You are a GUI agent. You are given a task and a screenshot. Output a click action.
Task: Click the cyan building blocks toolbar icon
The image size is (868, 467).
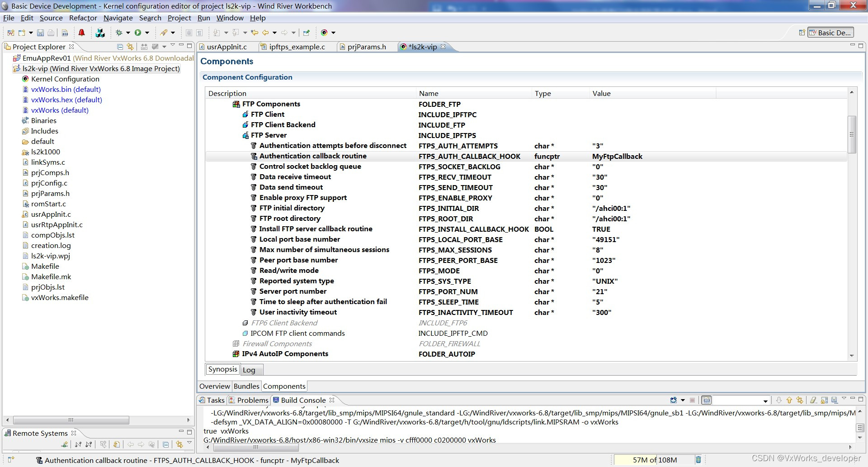pyautogui.click(x=100, y=33)
